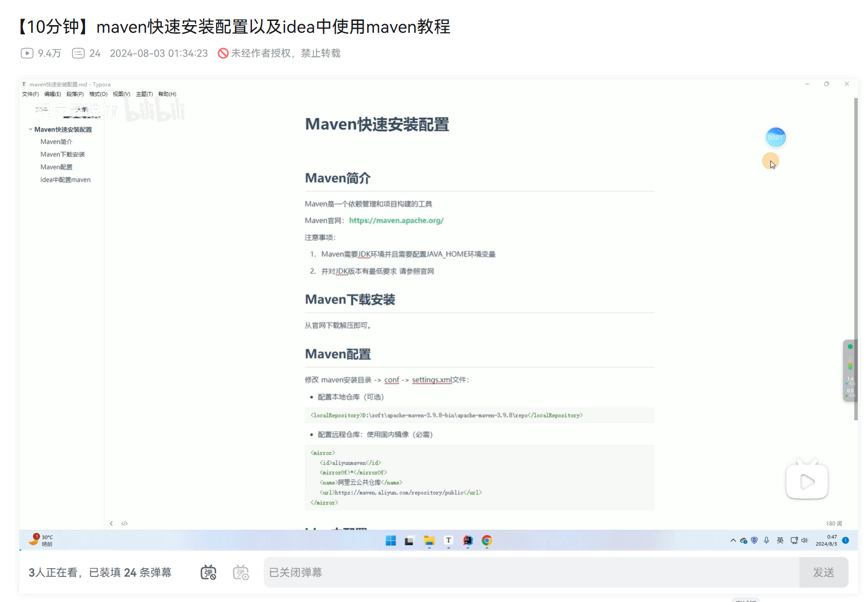Switch to Typora on the taskbar
Image resolution: width=868 pixels, height=602 pixels.
point(449,541)
